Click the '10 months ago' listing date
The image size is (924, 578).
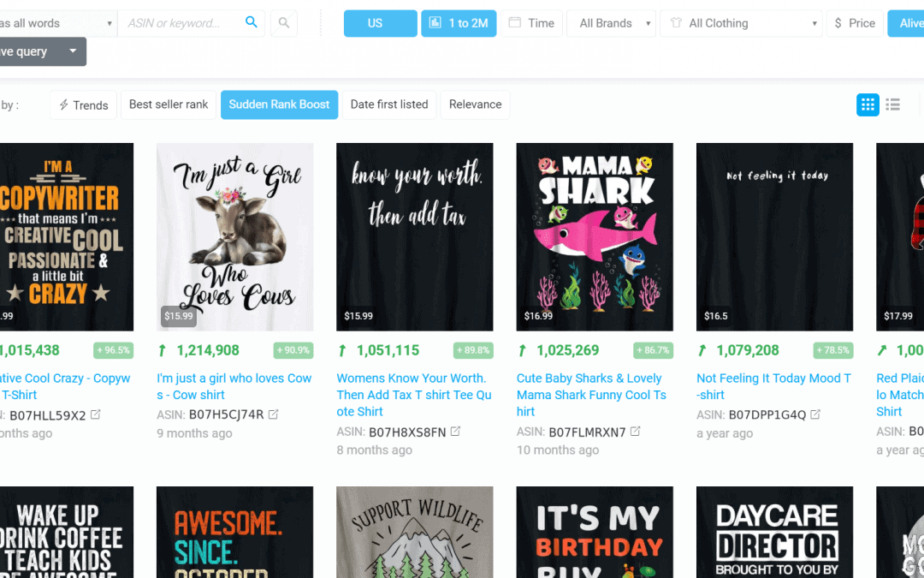(558, 450)
